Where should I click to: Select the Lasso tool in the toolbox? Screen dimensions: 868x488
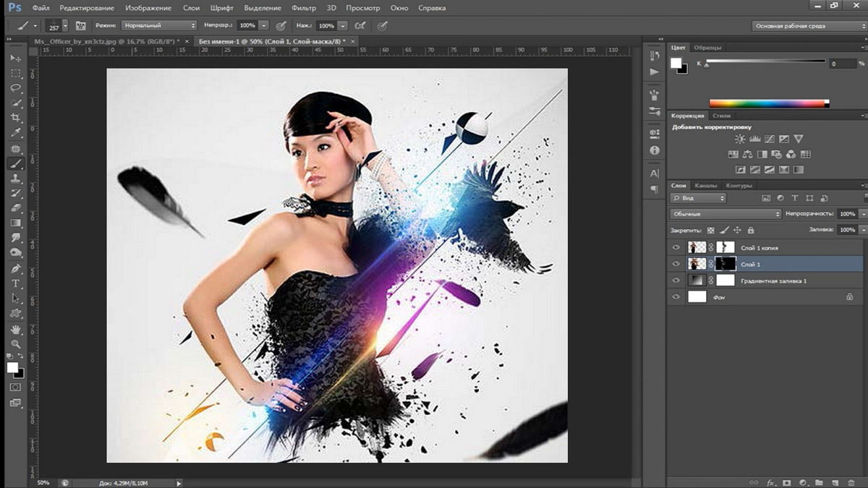(x=15, y=87)
